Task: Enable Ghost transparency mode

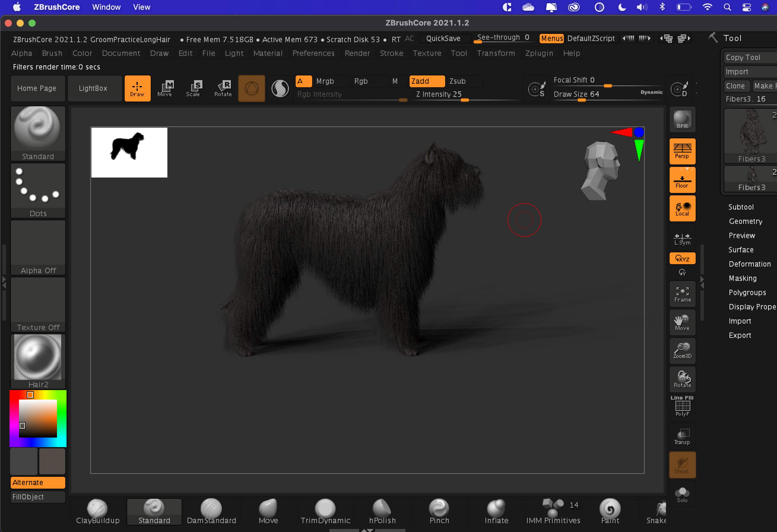Action: (x=682, y=465)
